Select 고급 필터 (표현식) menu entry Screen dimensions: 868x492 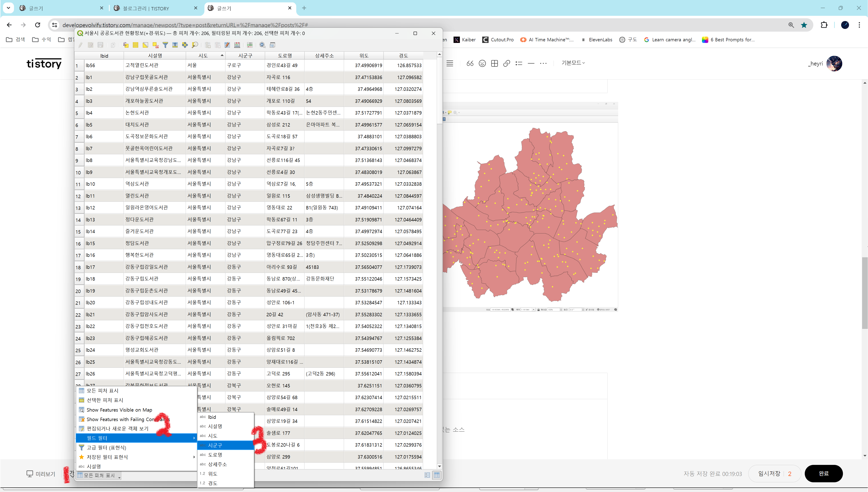[x=106, y=447]
